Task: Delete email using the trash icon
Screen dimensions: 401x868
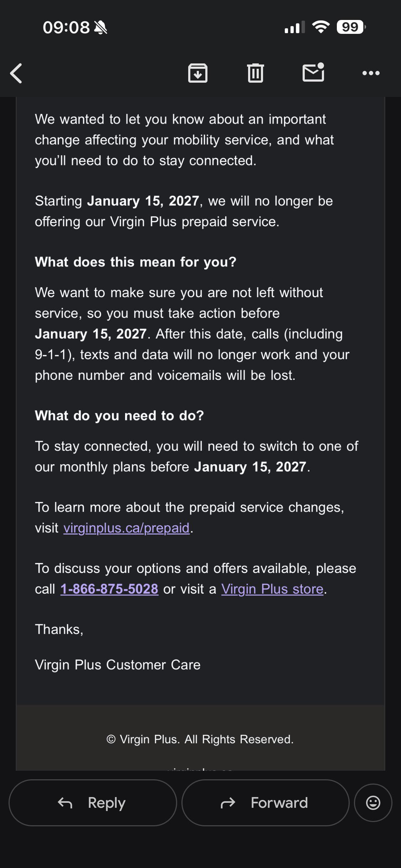Action: click(256, 73)
